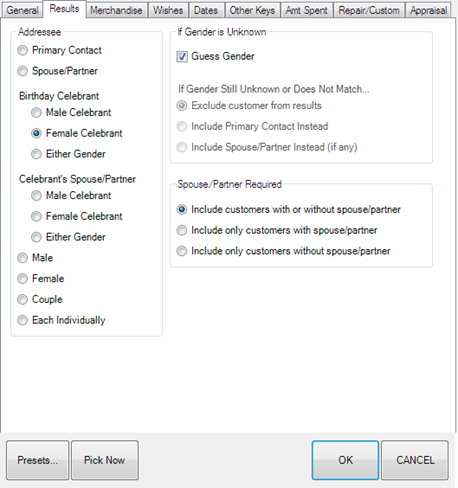458x488 pixels.
Task: Switch to the General tab
Action: 22,10
